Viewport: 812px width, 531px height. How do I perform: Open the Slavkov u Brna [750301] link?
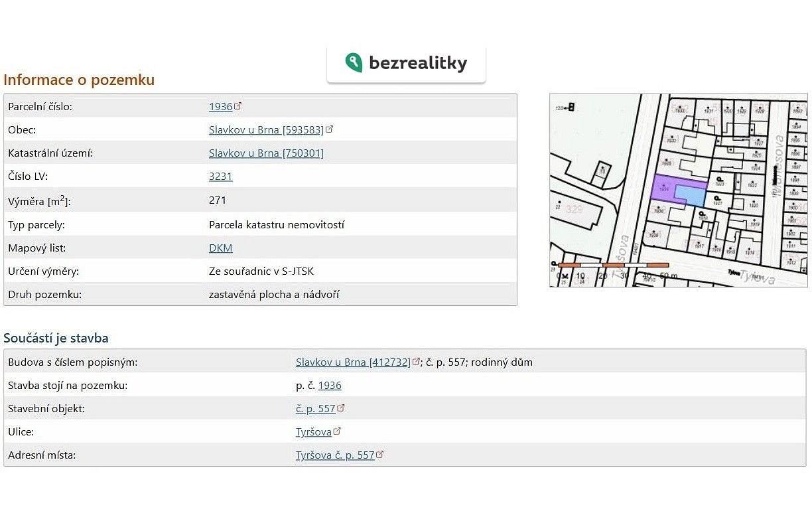(x=266, y=153)
